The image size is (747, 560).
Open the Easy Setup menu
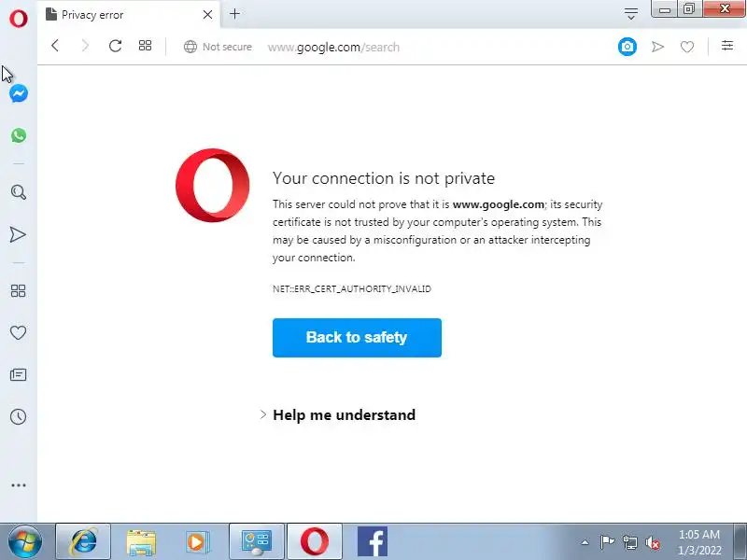(x=727, y=46)
